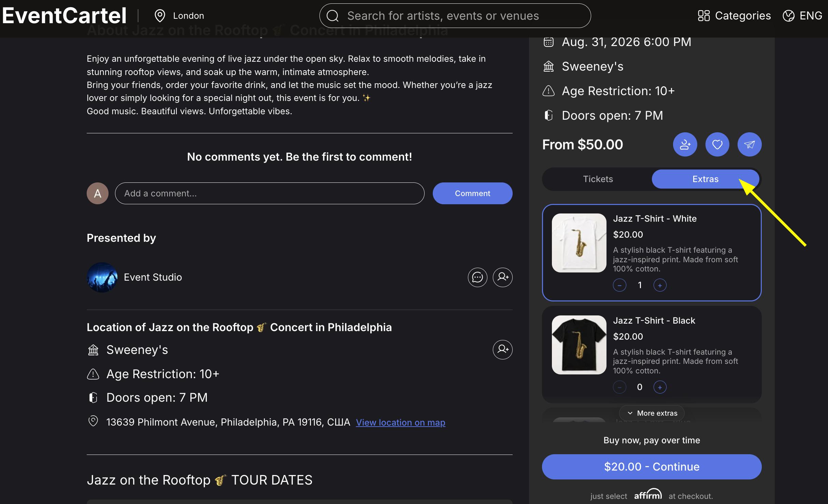Click the search magnifier icon
This screenshot has height=504, width=828.
(332, 16)
